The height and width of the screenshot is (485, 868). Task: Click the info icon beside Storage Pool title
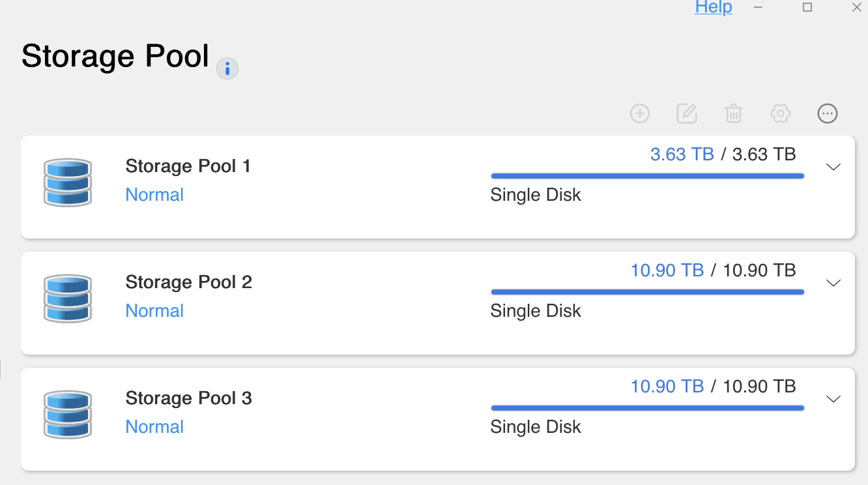click(227, 68)
